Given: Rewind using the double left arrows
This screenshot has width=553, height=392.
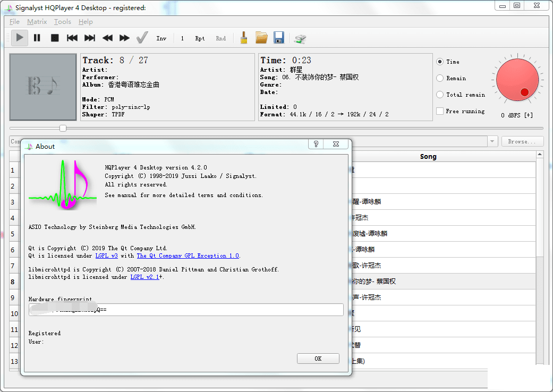Looking at the screenshot, I should 107,38.
